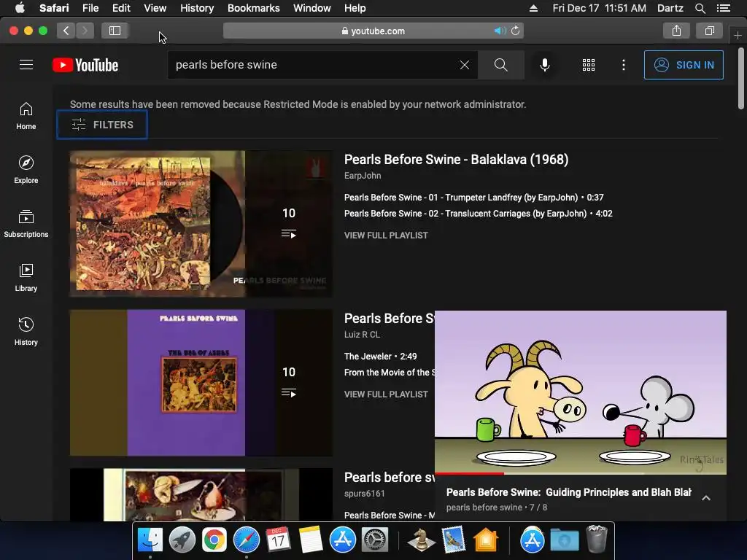The height and width of the screenshot is (560, 747).
Task: Open the Dartz user menu
Action: coord(670,8)
